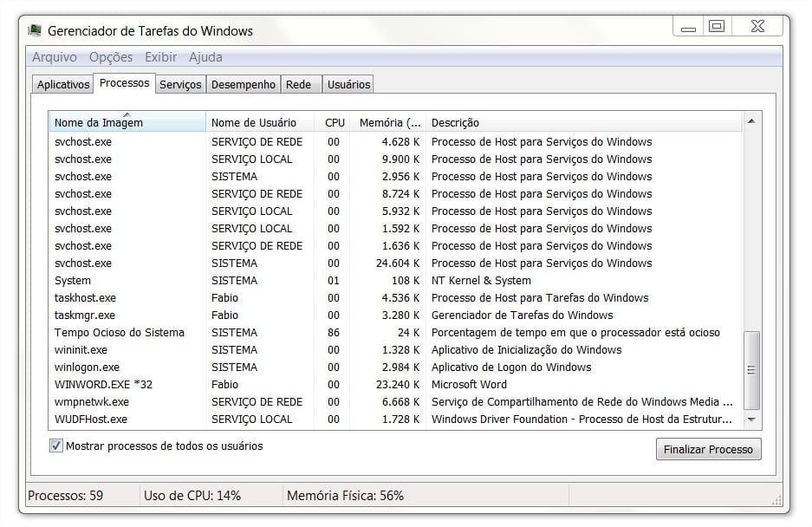The width and height of the screenshot is (812, 527).
Task: Sort by Memória column header
Action: pos(388,123)
